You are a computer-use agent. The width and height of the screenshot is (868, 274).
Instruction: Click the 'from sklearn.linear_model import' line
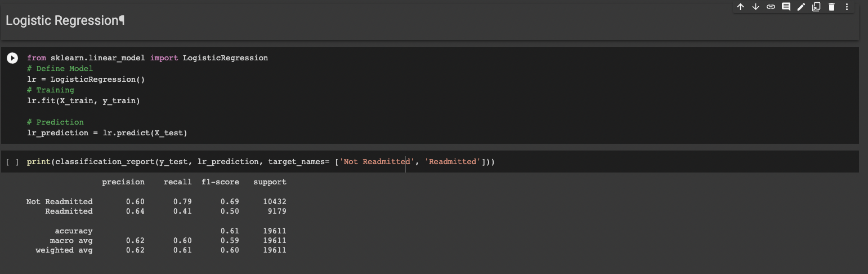click(147, 58)
